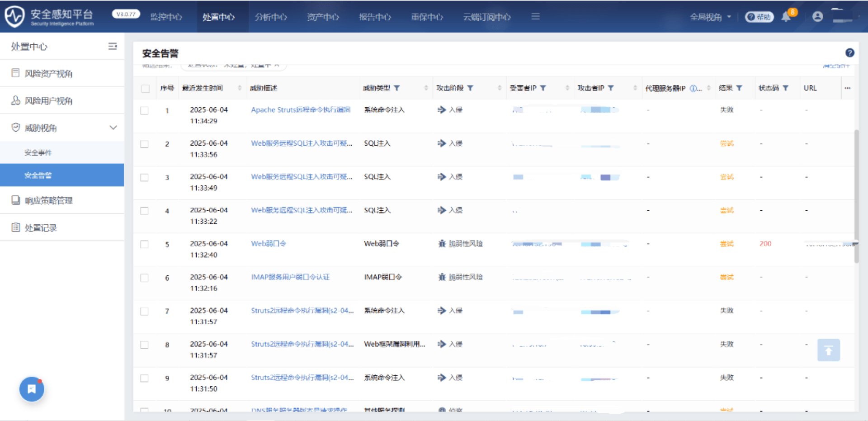The image size is (868, 421).
Task: Collapse the 威胁视角 sidebar section
Action: [x=113, y=128]
